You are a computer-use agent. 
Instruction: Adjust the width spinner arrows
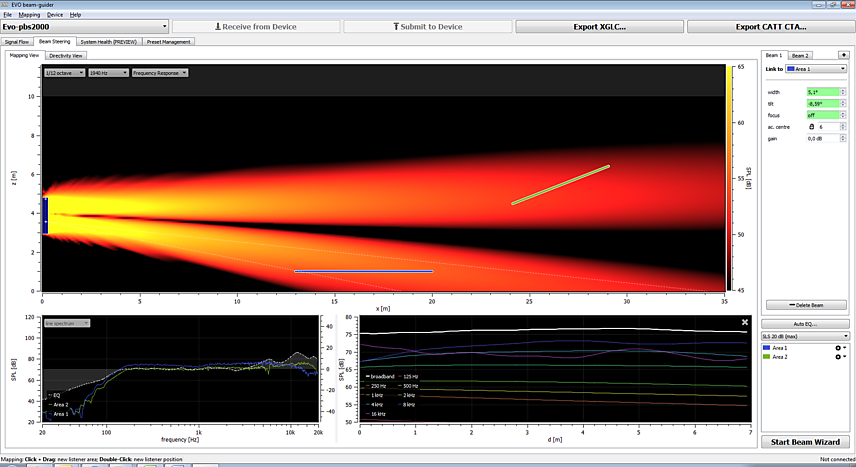coord(843,92)
